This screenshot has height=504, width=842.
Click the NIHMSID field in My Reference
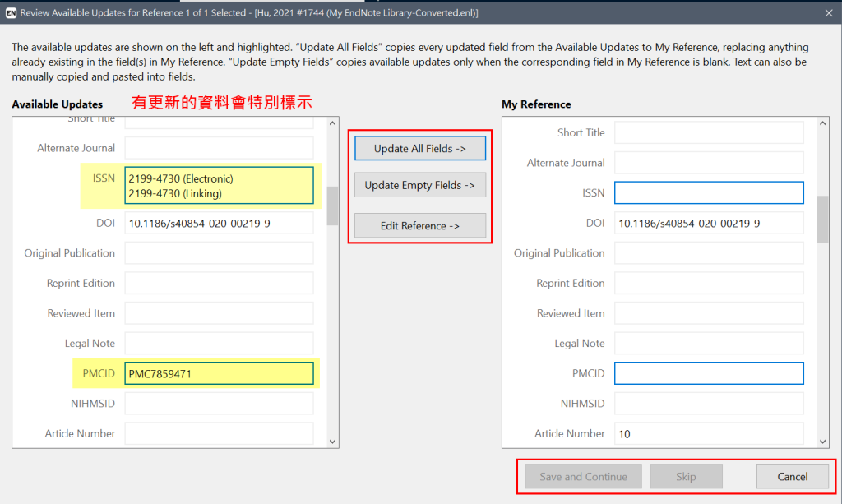point(709,404)
